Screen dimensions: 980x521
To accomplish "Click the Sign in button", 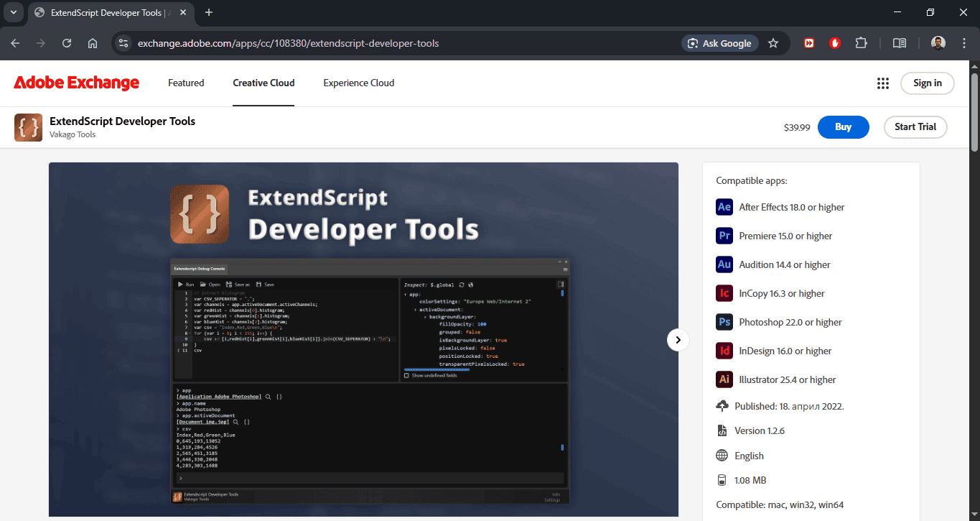I will tap(927, 83).
